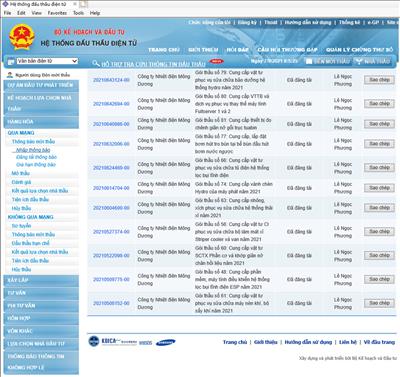Click the user icon beside Người dùng Bên mời thầu

coord(10,75)
